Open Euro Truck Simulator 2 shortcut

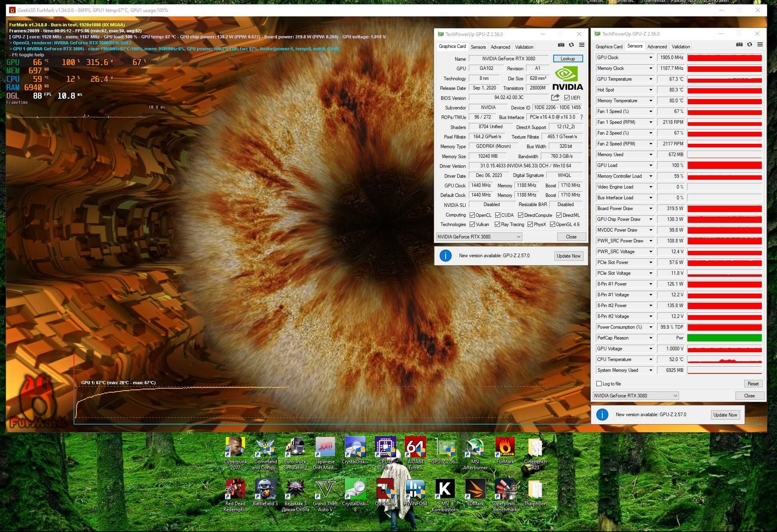[295, 453]
